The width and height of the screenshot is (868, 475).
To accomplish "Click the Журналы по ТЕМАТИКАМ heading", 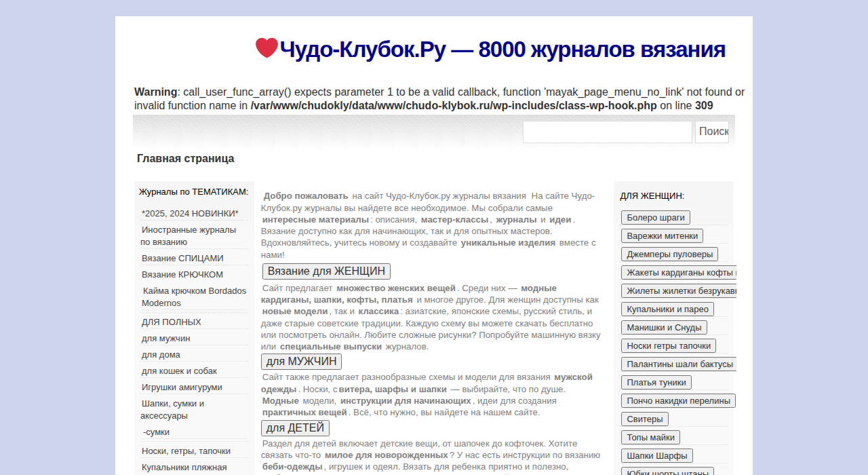I will coord(194,191).
